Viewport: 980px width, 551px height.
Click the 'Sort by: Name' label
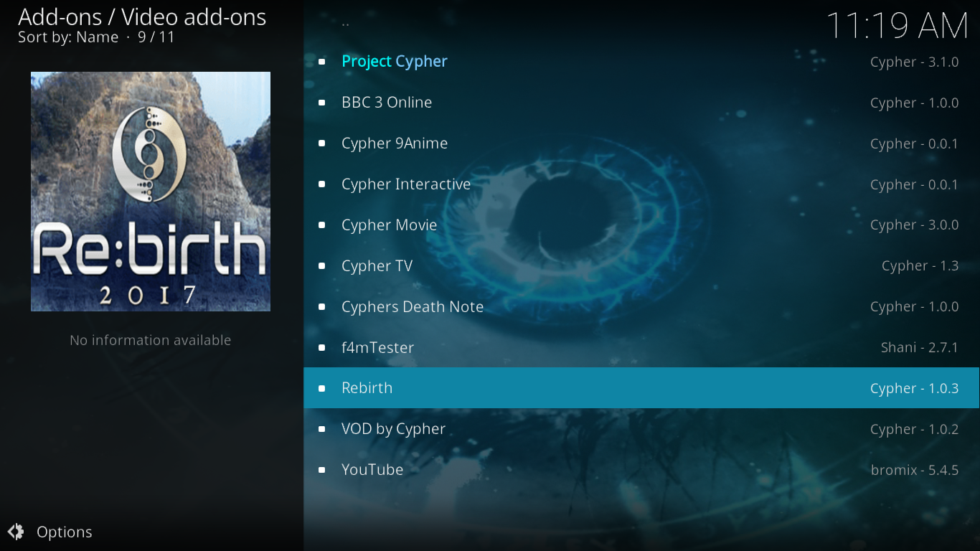point(68,37)
